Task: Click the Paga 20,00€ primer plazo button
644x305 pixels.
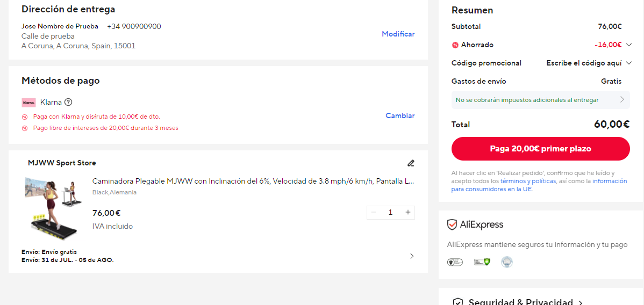Action: click(540, 149)
